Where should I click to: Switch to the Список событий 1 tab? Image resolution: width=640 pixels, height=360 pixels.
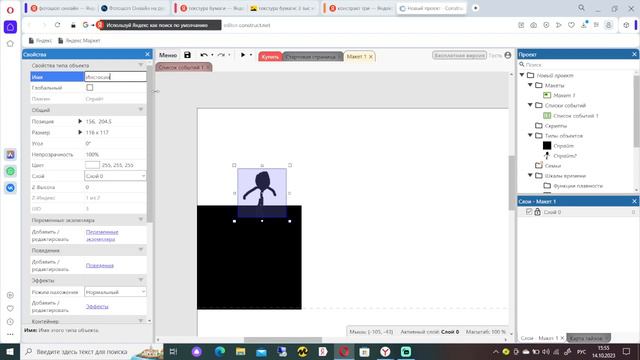pyautogui.click(x=180, y=67)
